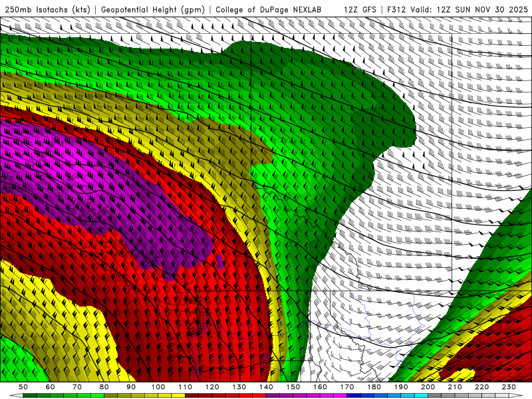Screen dimensions: 532x399
Task: Click the 200 knot legend label
Action: tap(428, 387)
